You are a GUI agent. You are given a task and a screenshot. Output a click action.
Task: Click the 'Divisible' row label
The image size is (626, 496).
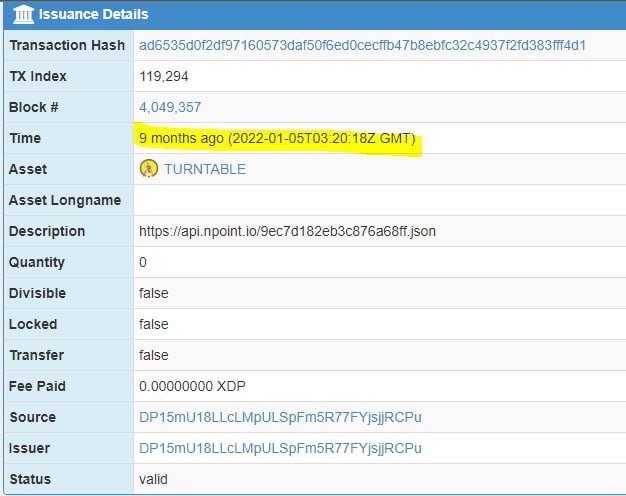[x=37, y=293]
